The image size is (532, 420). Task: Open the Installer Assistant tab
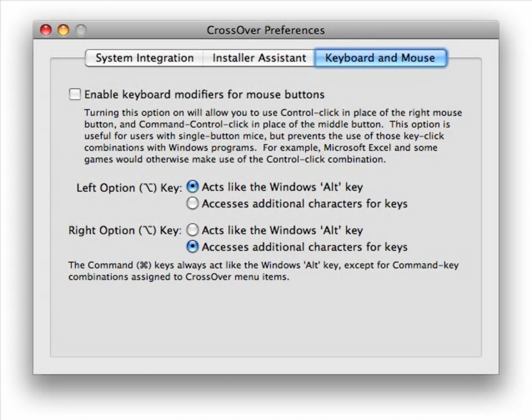(x=259, y=58)
